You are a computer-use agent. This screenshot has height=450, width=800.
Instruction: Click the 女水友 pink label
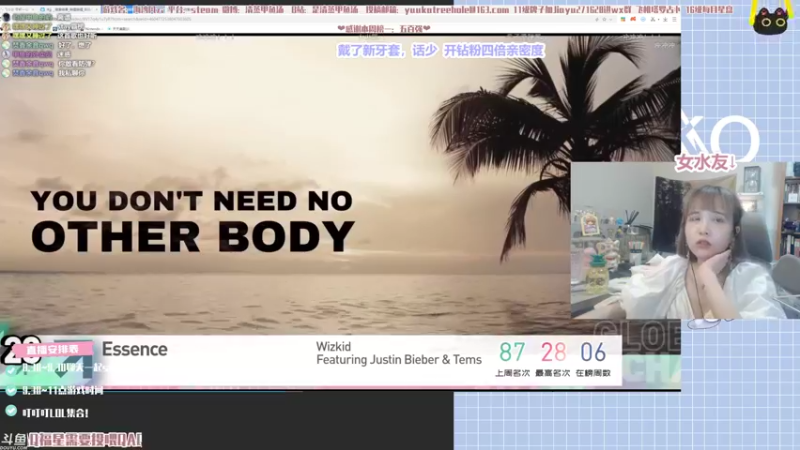tap(706, 163)
